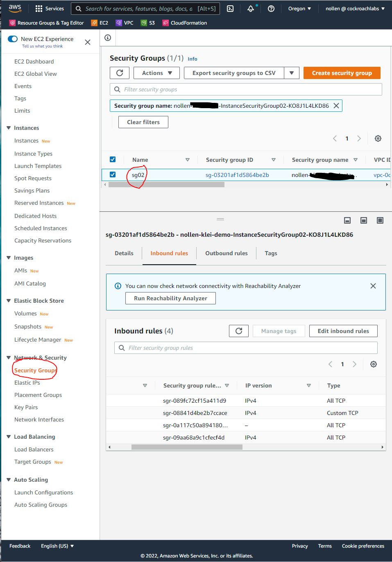
Task: Open the nollen @ cockroachlabs account menu
Action: coord(355,9)
